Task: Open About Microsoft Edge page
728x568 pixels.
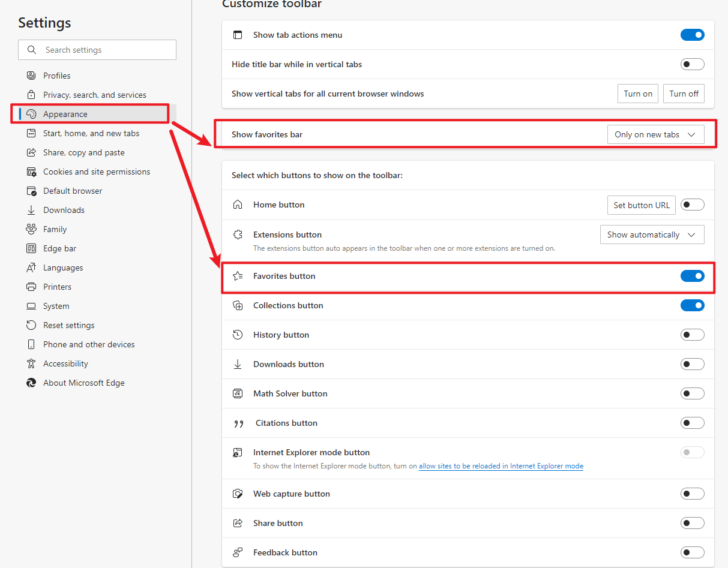Action: (x=84, y=383)
